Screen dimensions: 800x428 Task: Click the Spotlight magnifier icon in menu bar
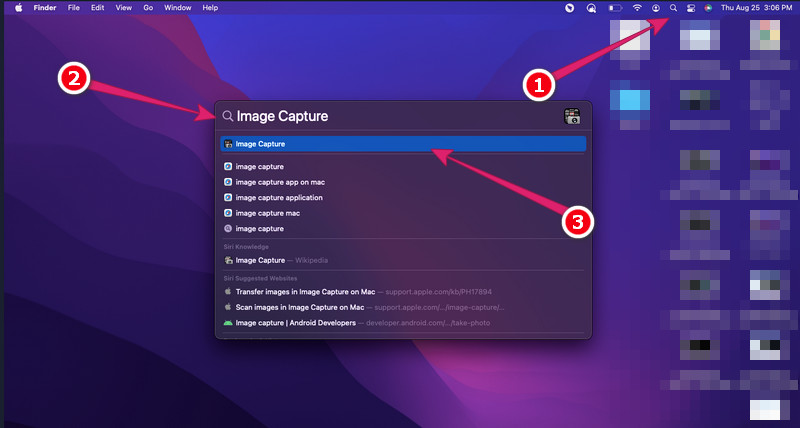673,8
